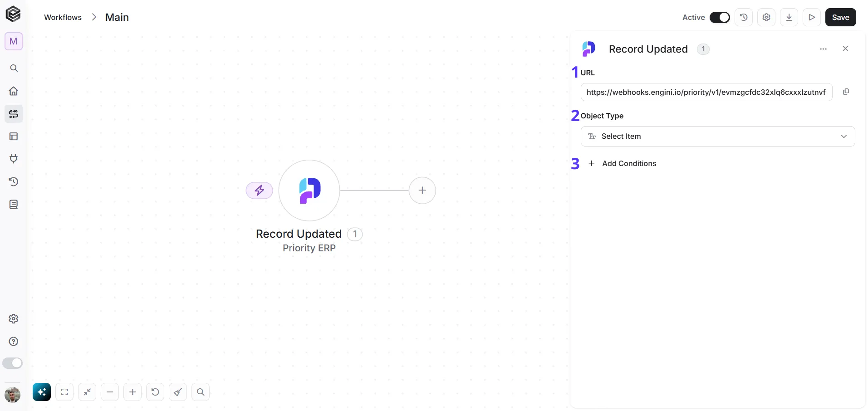Click the collapse arrows canvas button
This screenshot has width=868, height=411.
click(x=87, y=392)
